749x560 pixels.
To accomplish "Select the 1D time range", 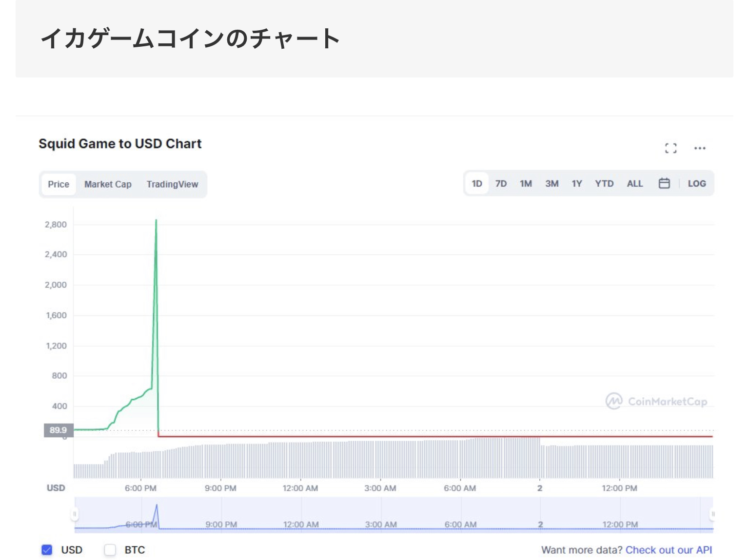I will [476, 184].
